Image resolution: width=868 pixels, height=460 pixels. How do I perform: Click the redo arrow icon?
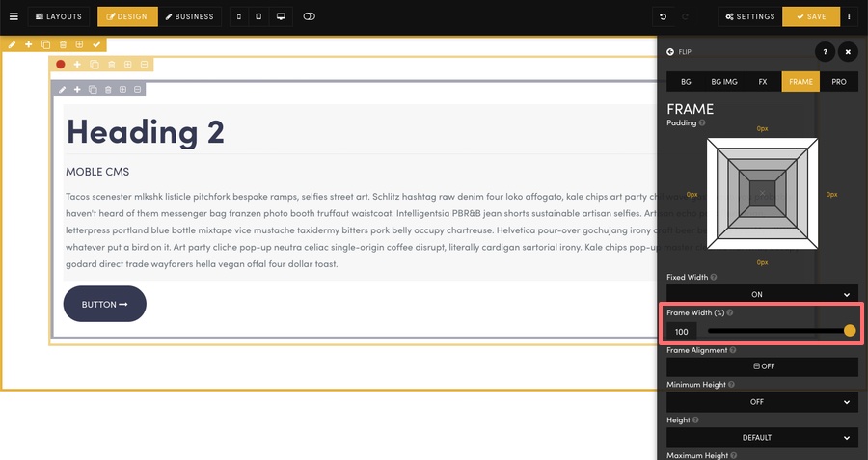click(x=685, y=16)
